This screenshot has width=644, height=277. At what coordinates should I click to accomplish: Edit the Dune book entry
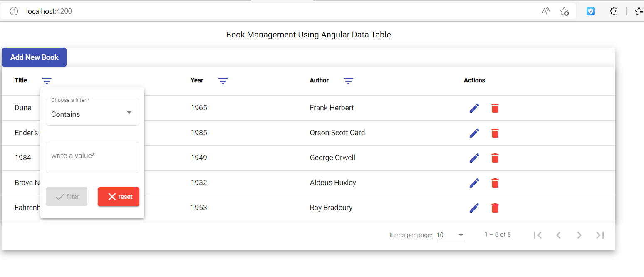474,108
